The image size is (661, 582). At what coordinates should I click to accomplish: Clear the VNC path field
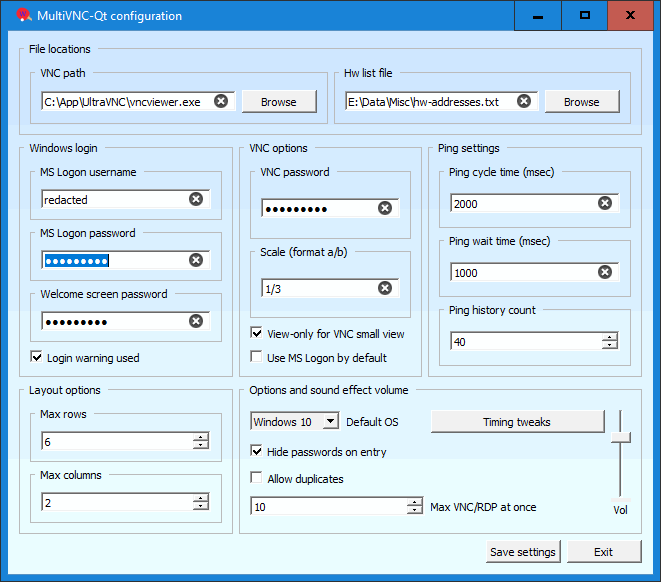coord(221,101)
